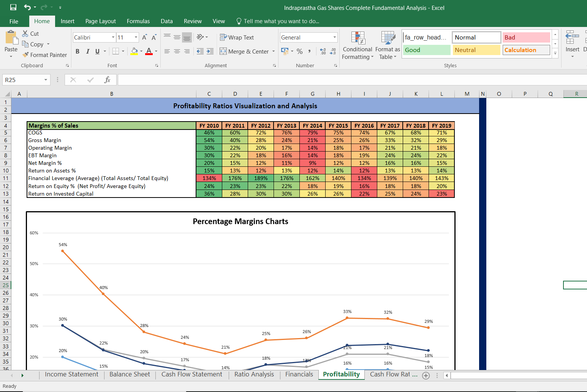Align text right
The height and width of the screenshot is (392, 587).
[x=187, y=51]
